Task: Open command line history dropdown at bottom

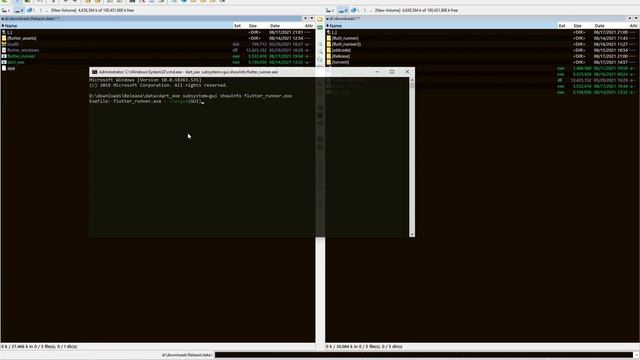Action: [636, 355]
